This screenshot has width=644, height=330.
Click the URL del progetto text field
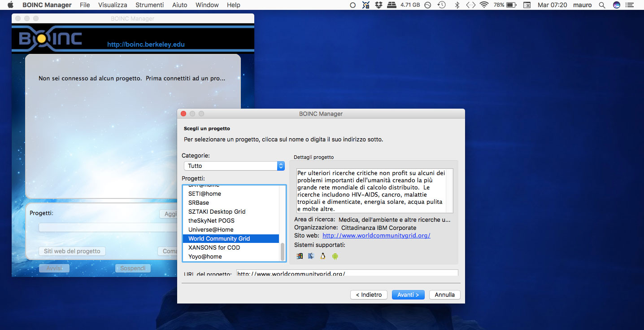point(347,273)
